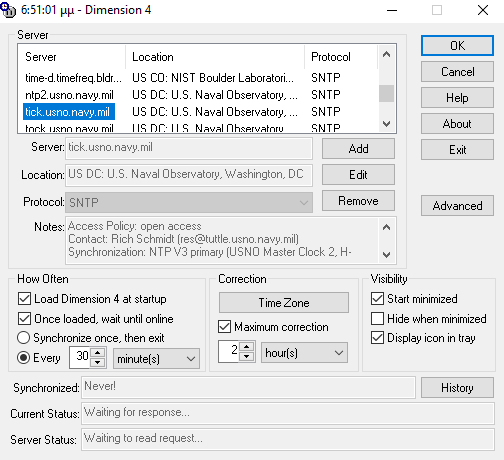Open the Time Zone correction settings

[284, 303]
